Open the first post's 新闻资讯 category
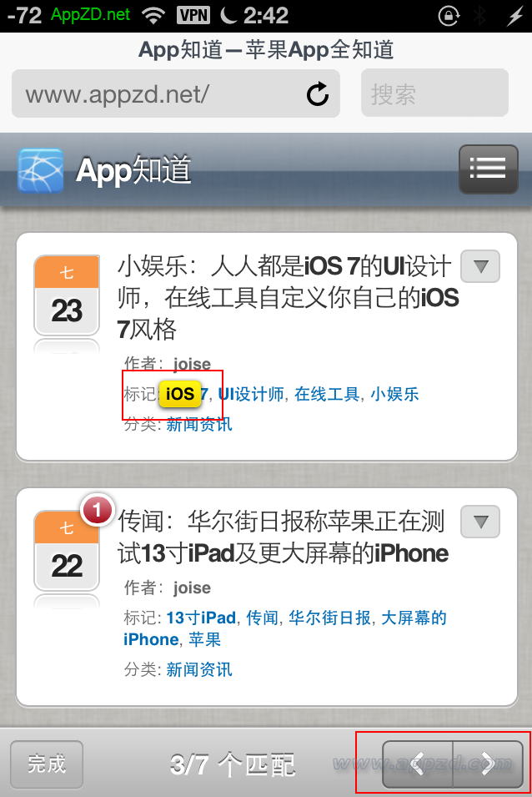532x797 pixels. tap(199, 424)
